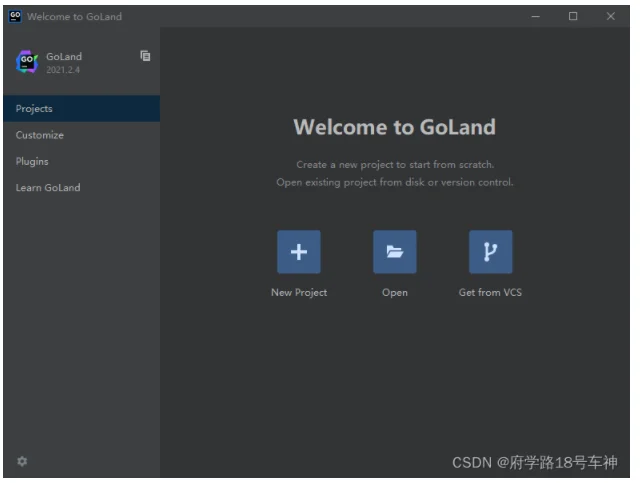
Task: Close the Welcome to GoLand window
Action: coord(611,16)
